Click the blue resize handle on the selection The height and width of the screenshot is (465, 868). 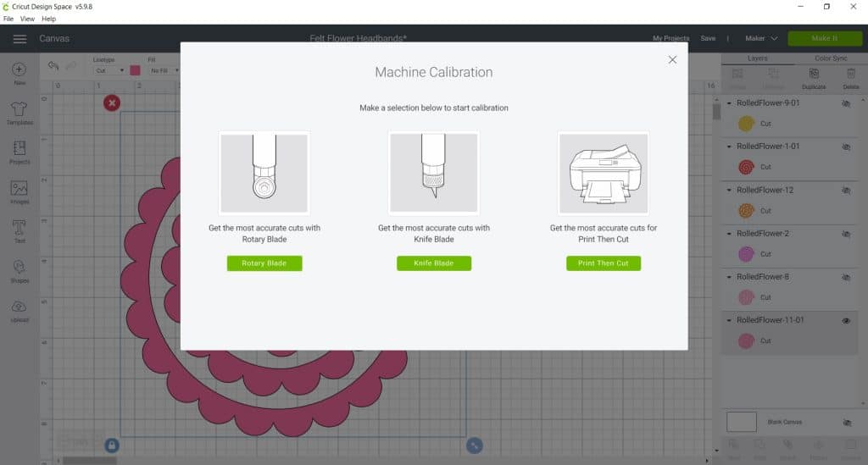(475, 445)
